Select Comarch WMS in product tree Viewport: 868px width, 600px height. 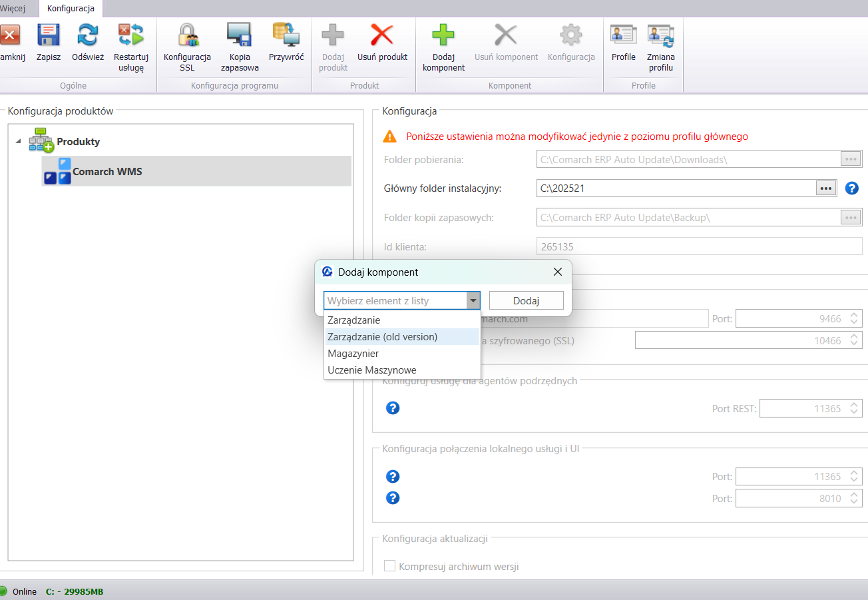(x=107, y=172)
